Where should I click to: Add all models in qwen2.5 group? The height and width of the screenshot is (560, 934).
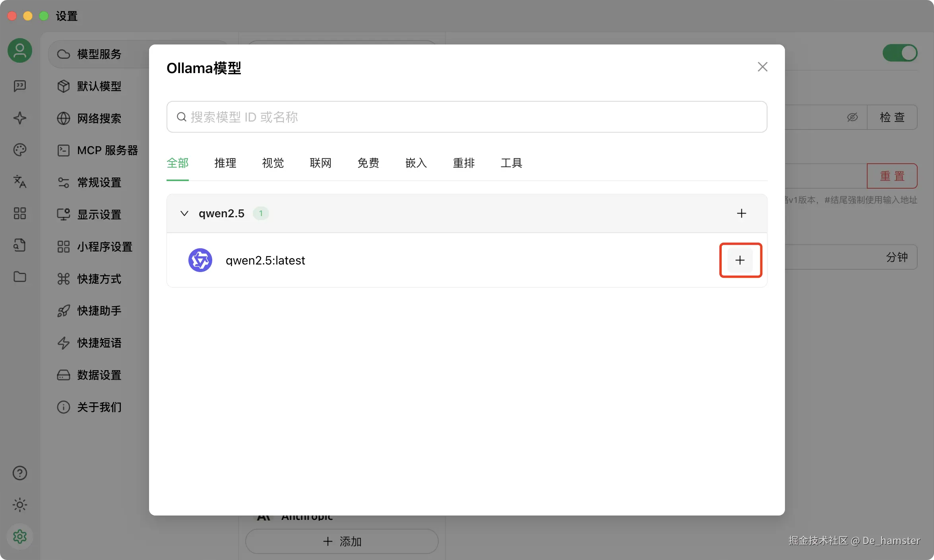(x=741, y=213)
